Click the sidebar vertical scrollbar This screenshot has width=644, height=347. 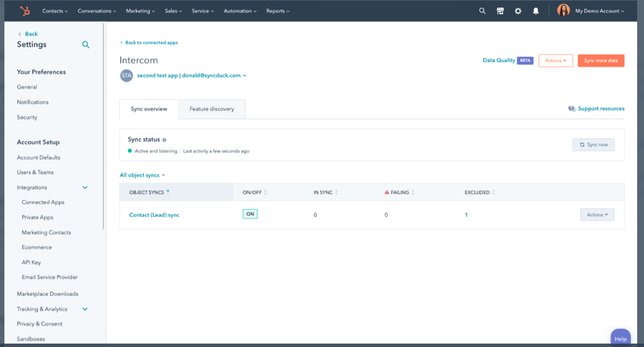(x=104, y=126)
